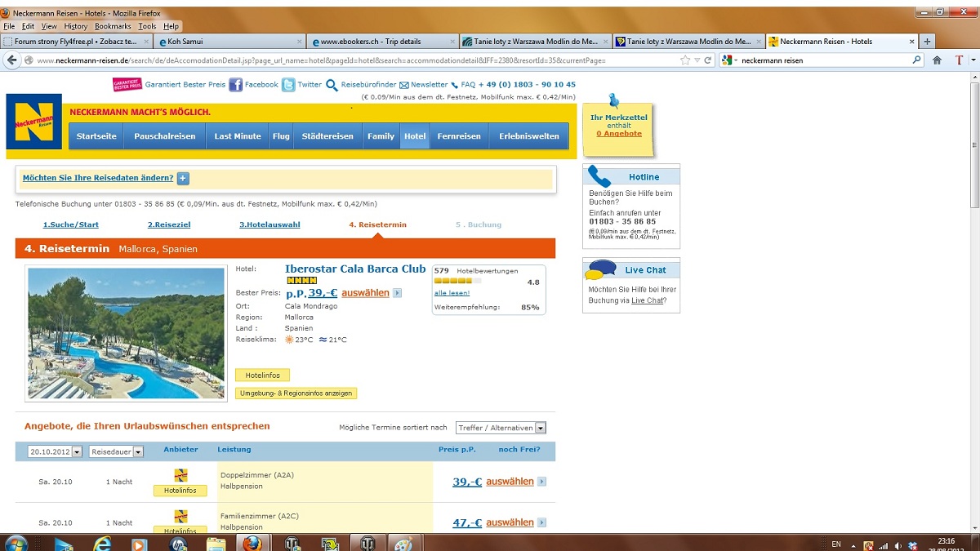Viewport: 980px width, 551px height.
Task: Open the Last Minute navigation item
Action: 238,136
